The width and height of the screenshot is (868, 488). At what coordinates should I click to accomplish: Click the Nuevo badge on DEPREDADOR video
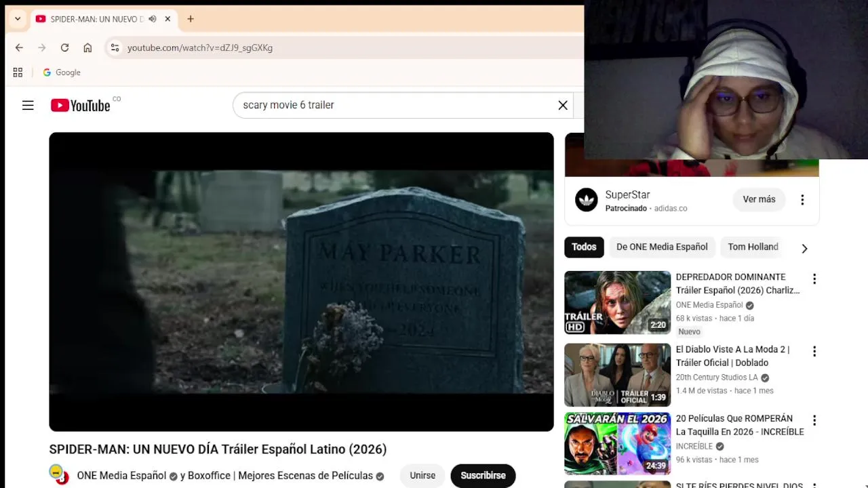[x=689, y=331]
